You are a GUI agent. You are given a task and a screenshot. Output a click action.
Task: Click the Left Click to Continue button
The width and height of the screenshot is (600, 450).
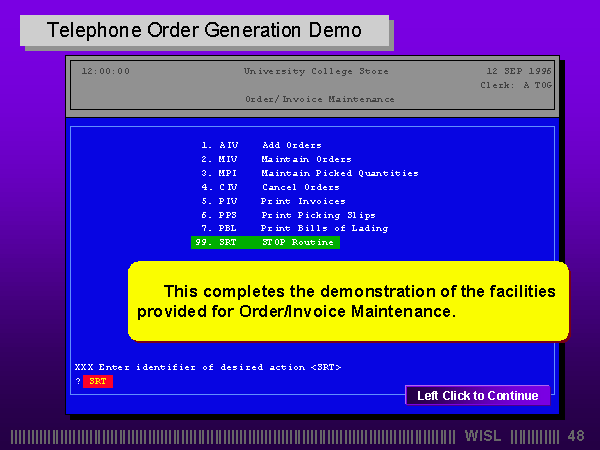tap(477, 396)
